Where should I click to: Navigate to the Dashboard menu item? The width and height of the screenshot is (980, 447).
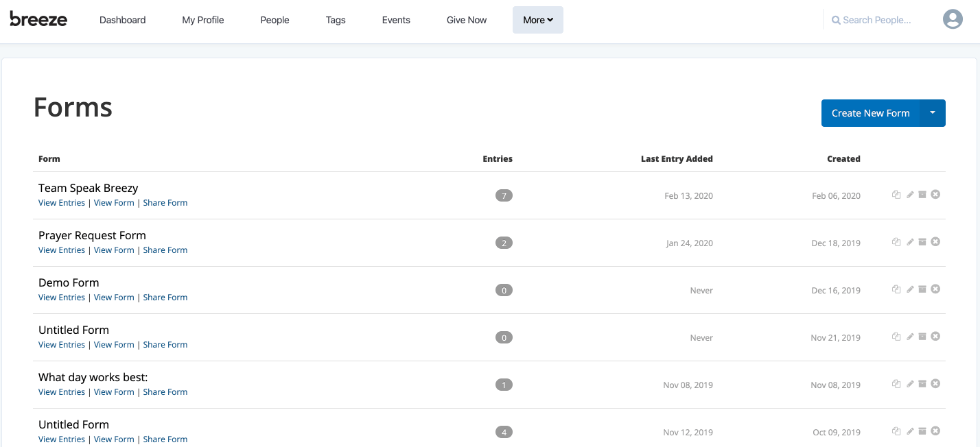click(x=122, y=20)
